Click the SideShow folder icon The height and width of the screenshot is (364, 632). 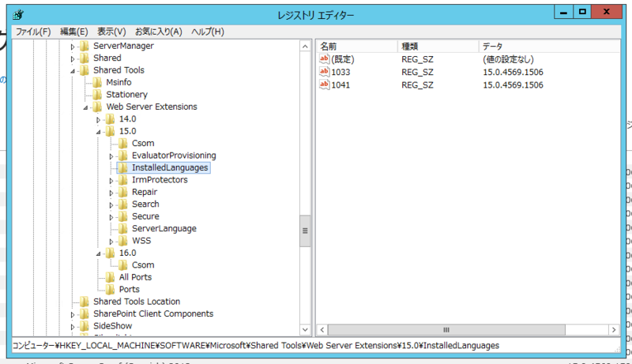click(x=85, y=326)
